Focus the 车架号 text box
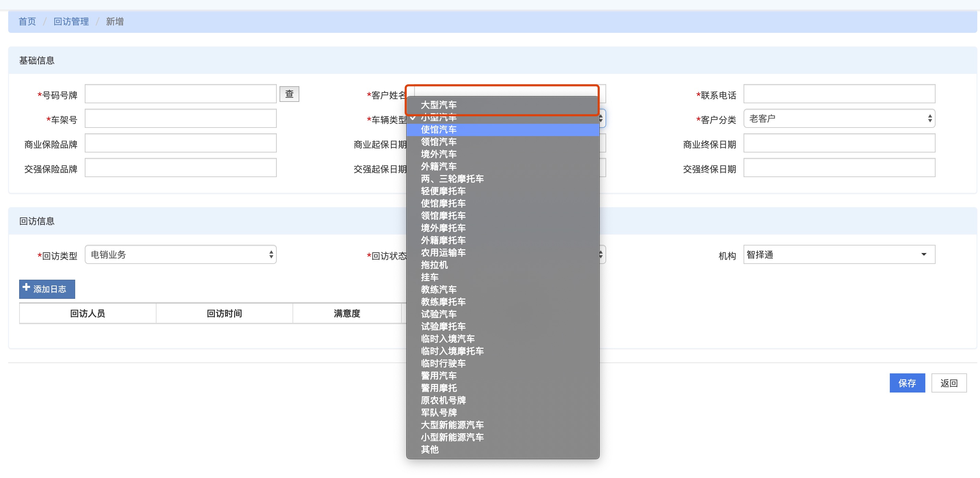This screenshot has width=980, height=478. pyautogui.click(x=180, y=119)
